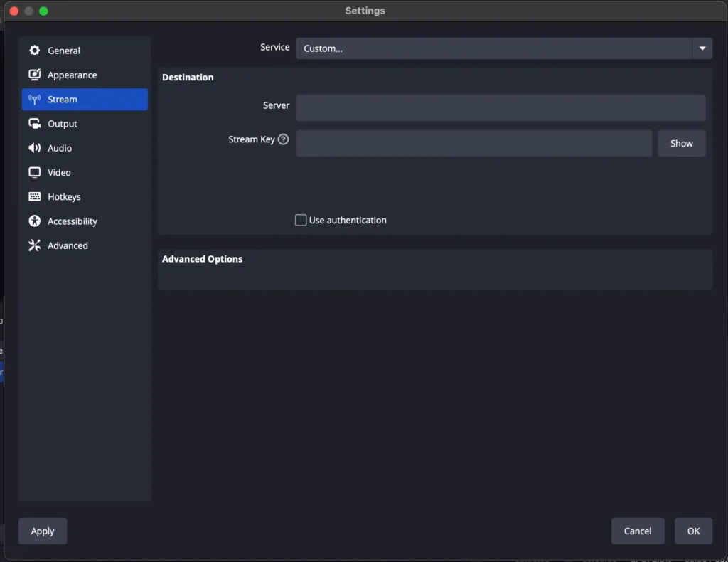Click the Stream Key help question mark
The height and width of the screenshot is (562, 728).
pos(283,139)
